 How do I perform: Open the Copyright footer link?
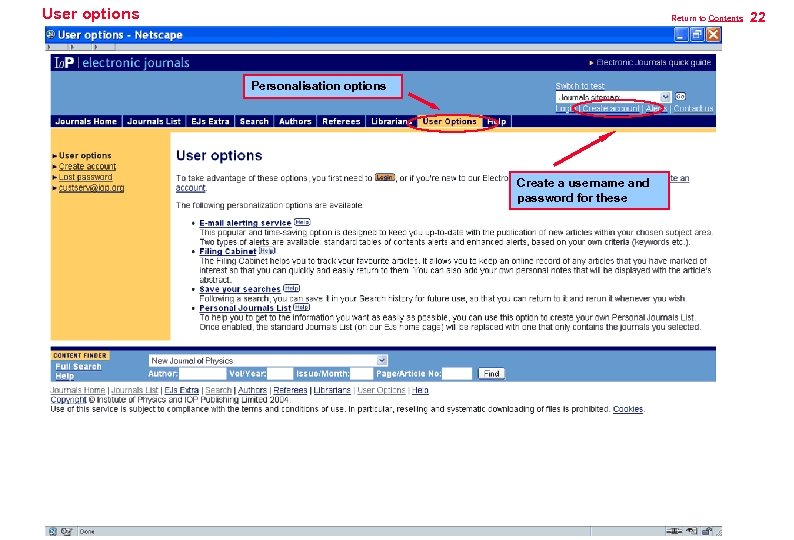pyautogui.click(x=68, y=400)
